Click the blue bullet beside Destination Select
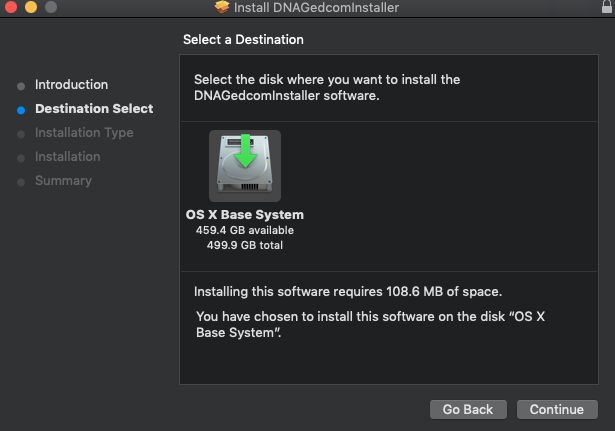615x431 pixels. [x=21, y=109]
